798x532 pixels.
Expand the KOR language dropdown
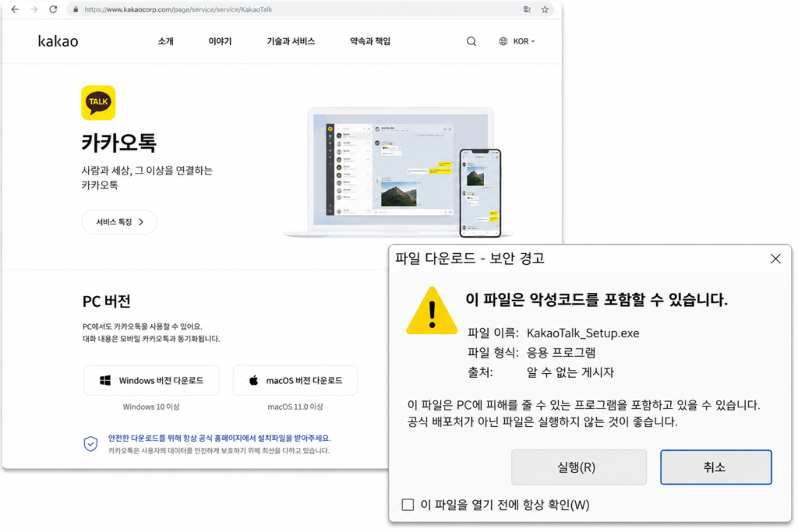pyautogui.click(x=524, y=41)
